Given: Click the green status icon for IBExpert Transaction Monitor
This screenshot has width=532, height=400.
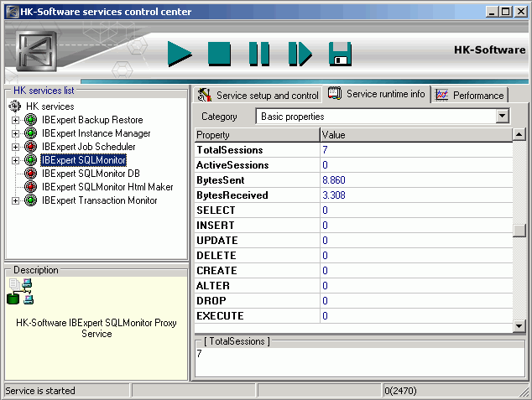Looking at the screenshot, I should 30,200.
